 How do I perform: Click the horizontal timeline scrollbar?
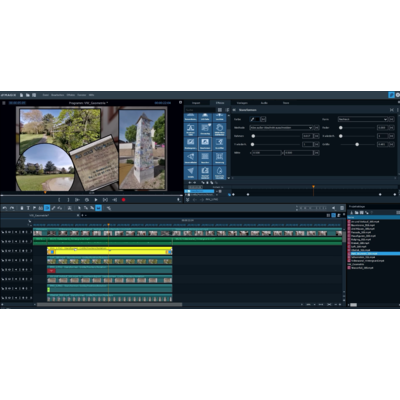[109, 304]
